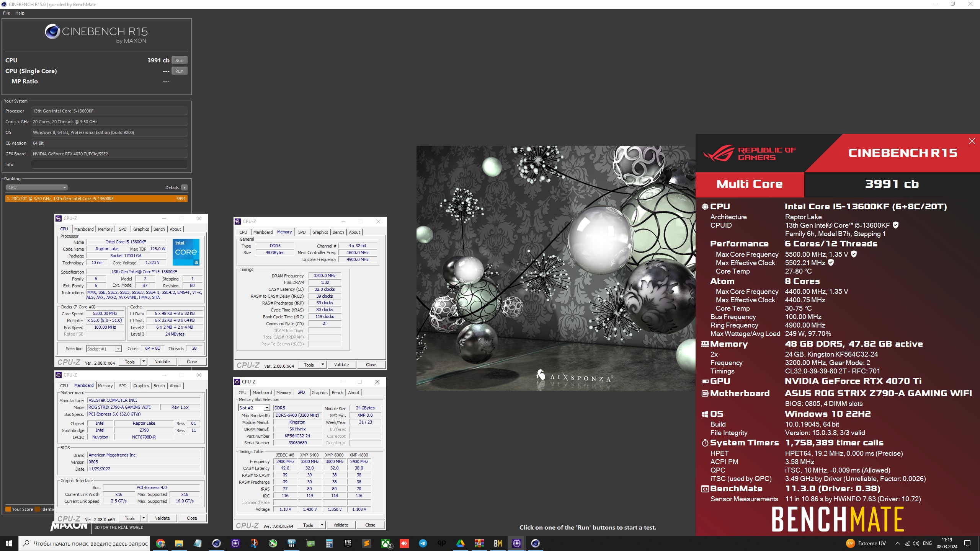Click the orange Extreme UV tray icon

coord(850,543)
